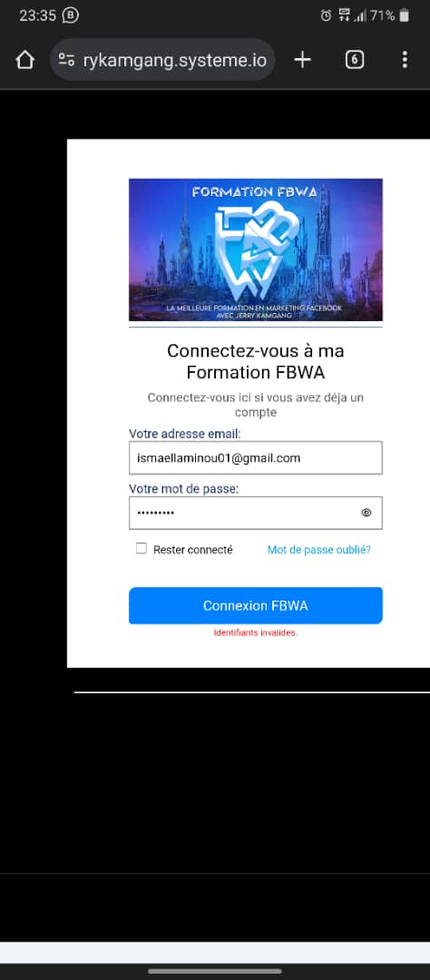430x980 pixels.
Task: Tap the circled B notification icon
Action: 72,15
